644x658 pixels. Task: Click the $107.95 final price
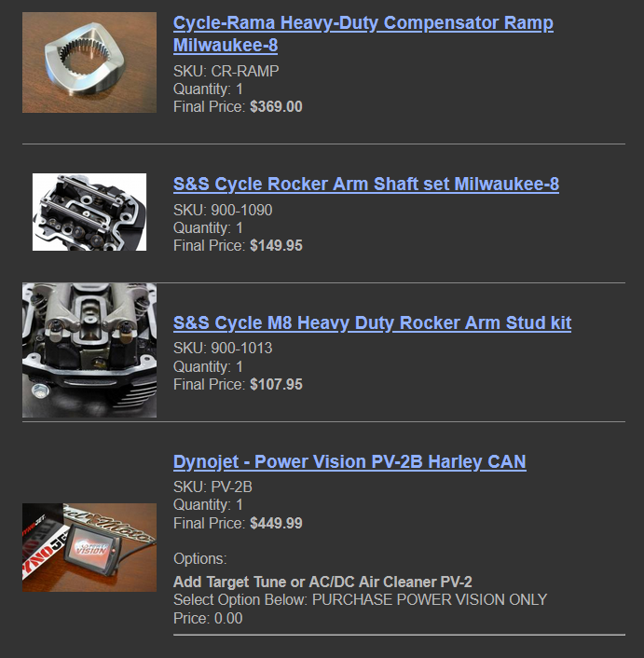tap(276, 384)
